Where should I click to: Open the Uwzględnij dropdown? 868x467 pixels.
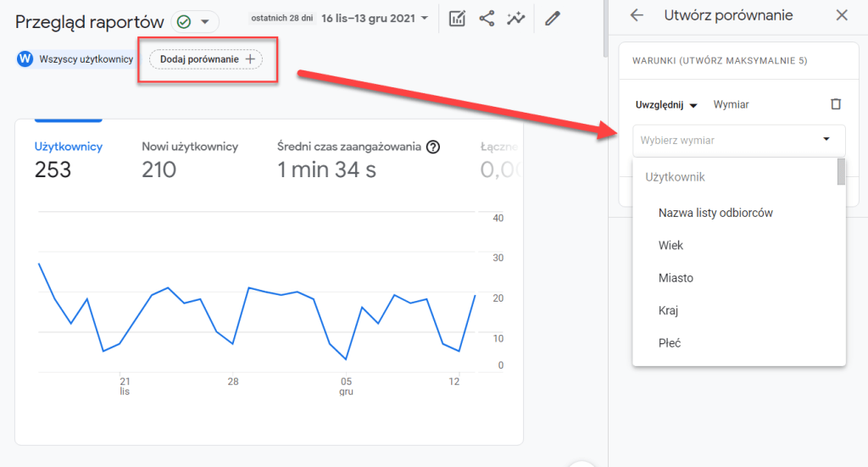tap(666, 105)
